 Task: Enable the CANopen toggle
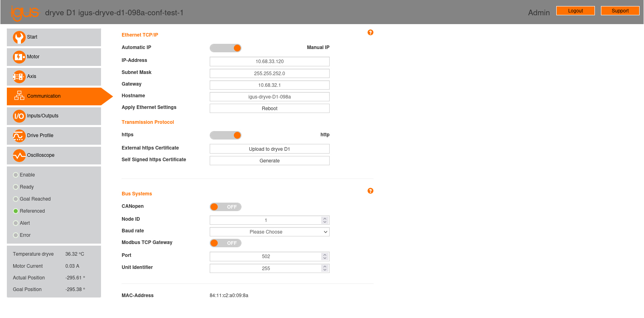225,207
